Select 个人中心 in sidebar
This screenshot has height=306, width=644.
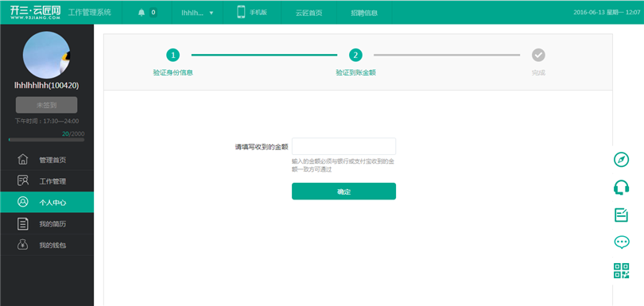click(x=47, y=203)
